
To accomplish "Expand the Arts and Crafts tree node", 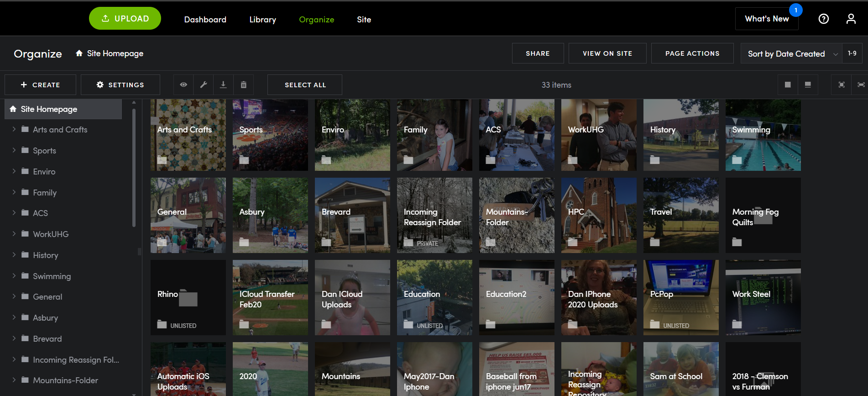I will click(x=14, y=129).
